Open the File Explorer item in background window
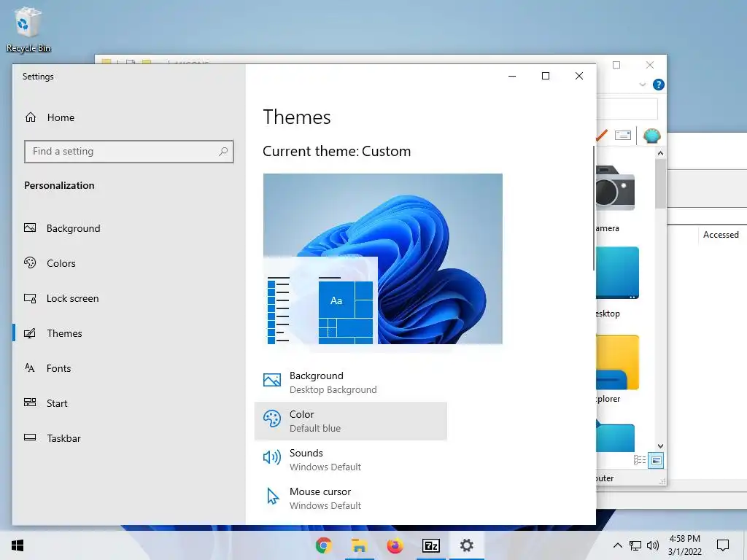747x560 pixels. 616,369
